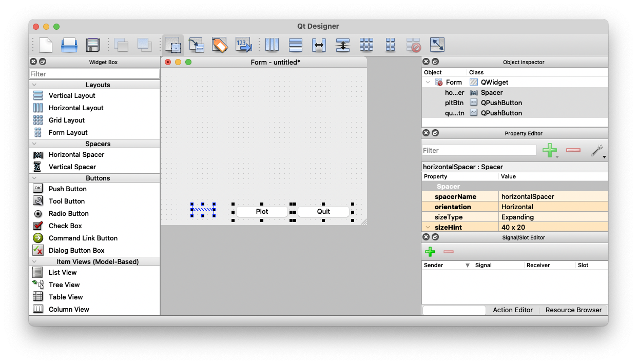
Task: Select Push Button in Widget Box
Action: pos(68,189)
